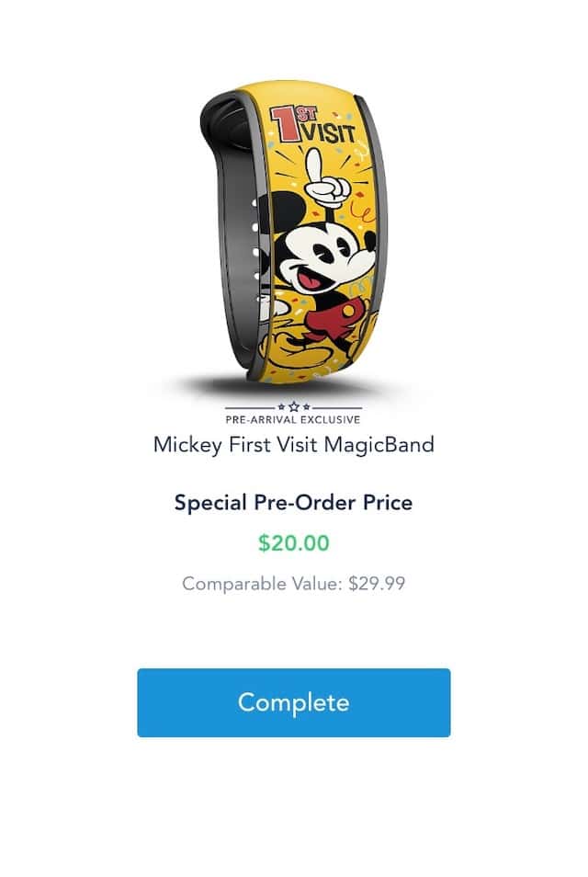The image size is (588, 877).
Task: Tap the blue Complete button
Action: (293, 702)
